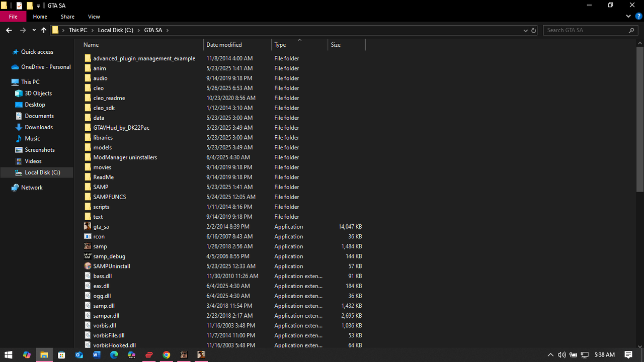The image size is (644, 362).
Task: Click This PC in the address breadcrumb
Action: [78, 31]
